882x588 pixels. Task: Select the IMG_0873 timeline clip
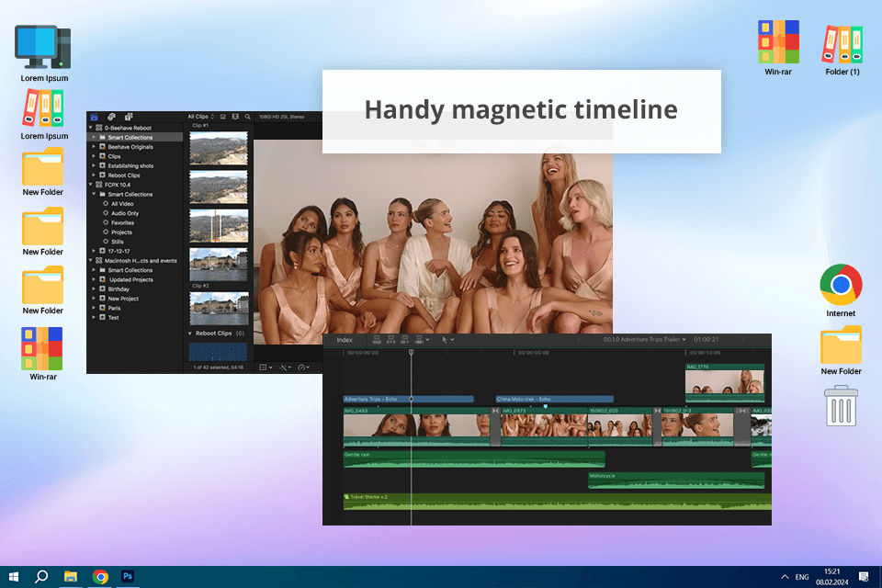(x=544, y=427)
